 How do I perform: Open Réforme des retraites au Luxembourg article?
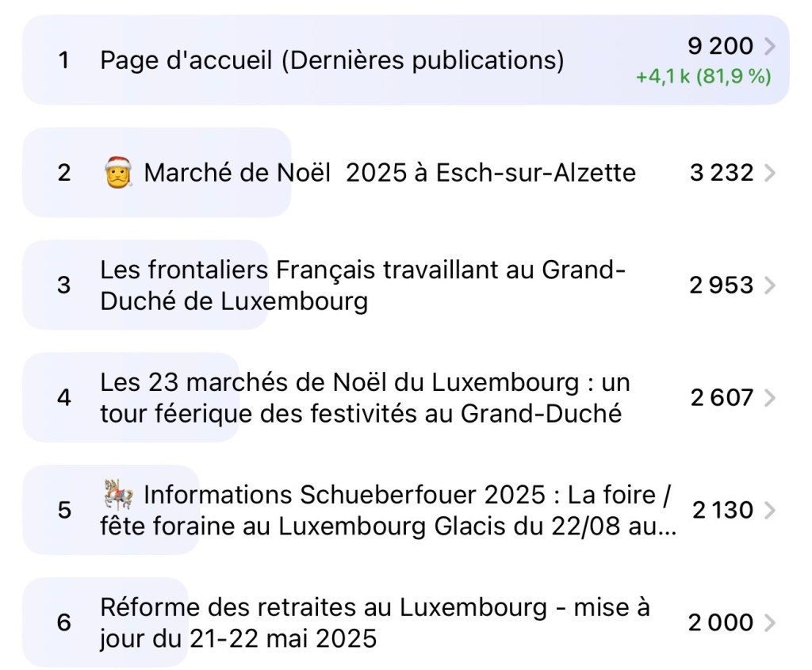[374, 622]
